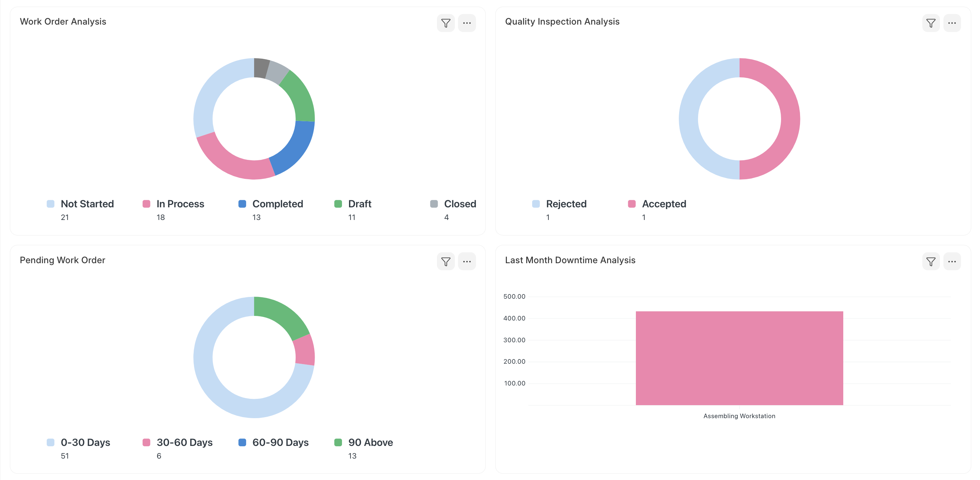Toggle Completed series in work order legend

click(277, 204)
